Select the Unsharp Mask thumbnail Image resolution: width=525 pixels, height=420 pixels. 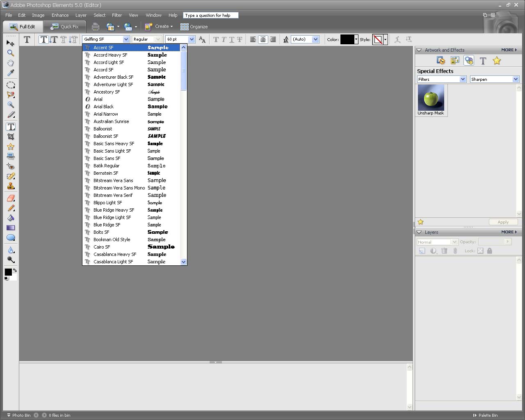tap(431, 98)
